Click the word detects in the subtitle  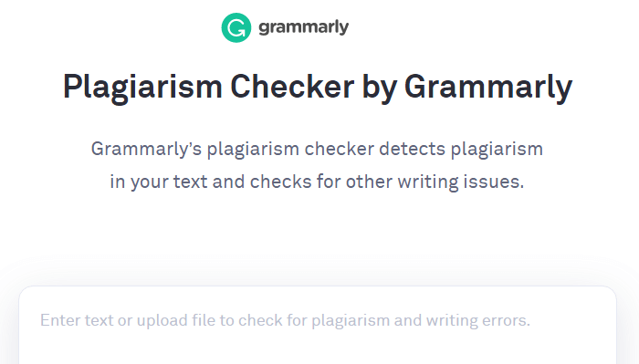pos(412,149)
